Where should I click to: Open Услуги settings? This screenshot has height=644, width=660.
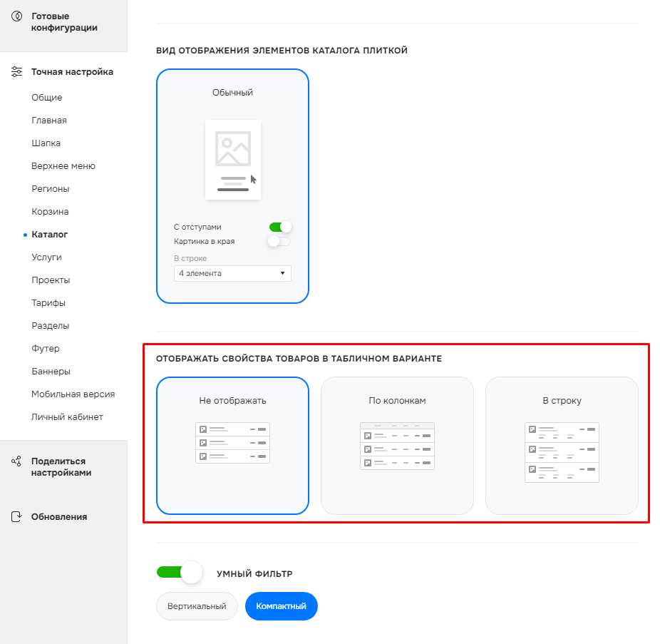[47, 257]
